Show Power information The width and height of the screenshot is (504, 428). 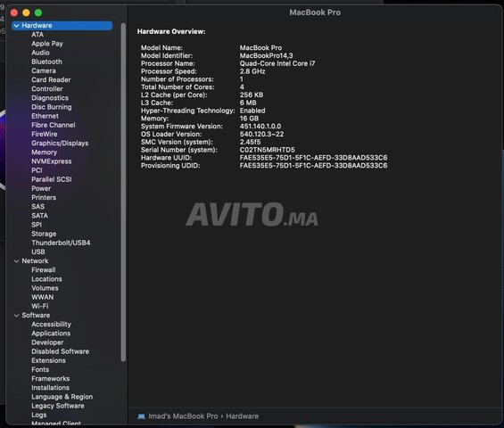41,188
